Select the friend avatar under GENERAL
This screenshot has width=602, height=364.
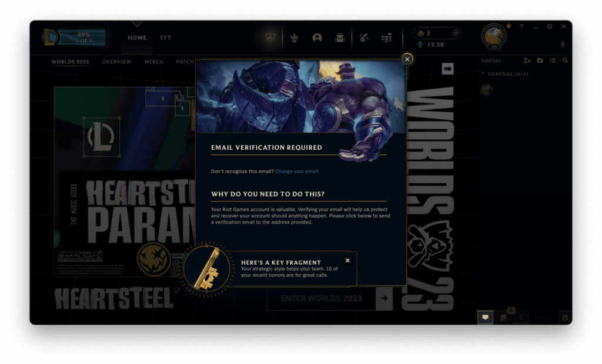click(487, 90)
